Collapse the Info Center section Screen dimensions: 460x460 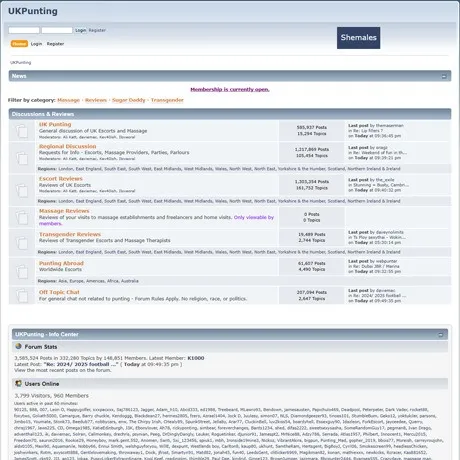[x=440, y=335]
